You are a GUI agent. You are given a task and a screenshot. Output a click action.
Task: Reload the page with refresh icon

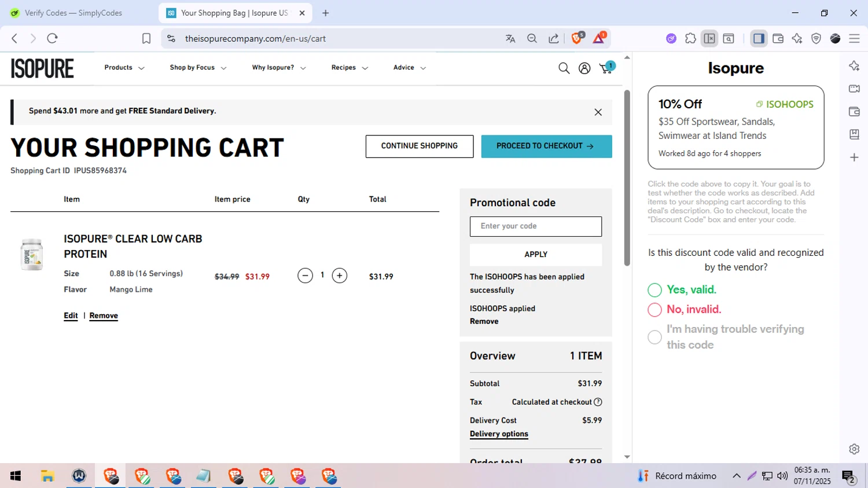click(x=52, y=38)
